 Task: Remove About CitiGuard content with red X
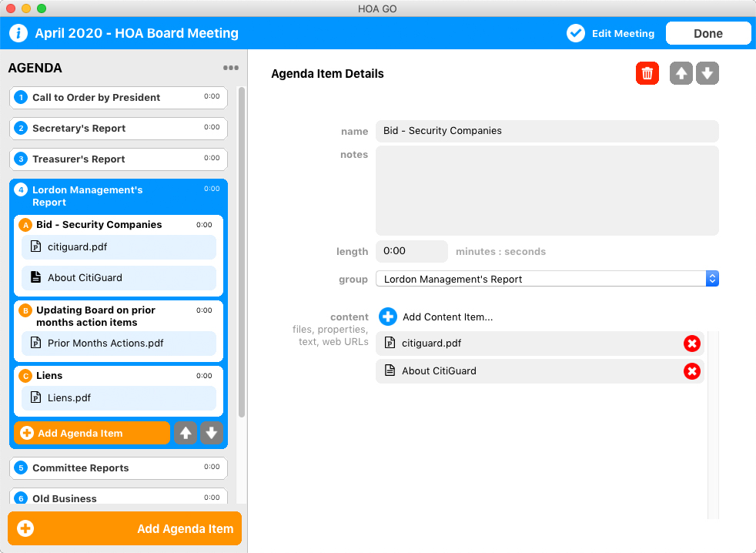692,371
